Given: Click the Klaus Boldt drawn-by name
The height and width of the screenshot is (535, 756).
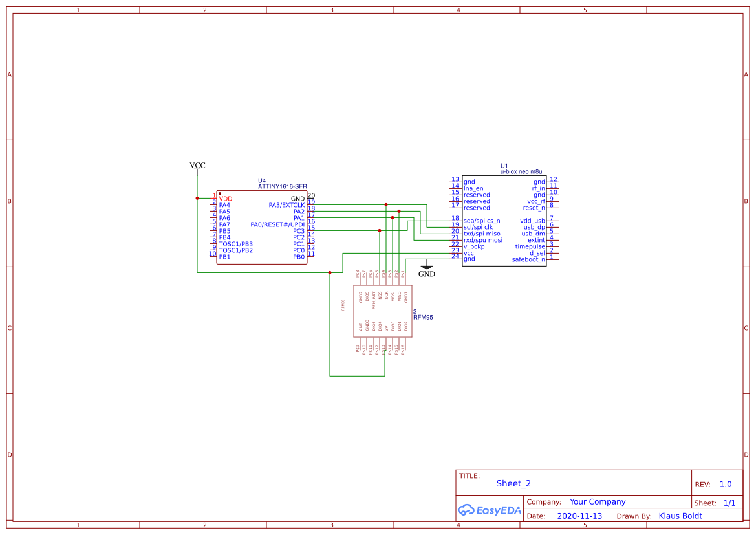Looking at the screenshot, I should click(680, 516).
